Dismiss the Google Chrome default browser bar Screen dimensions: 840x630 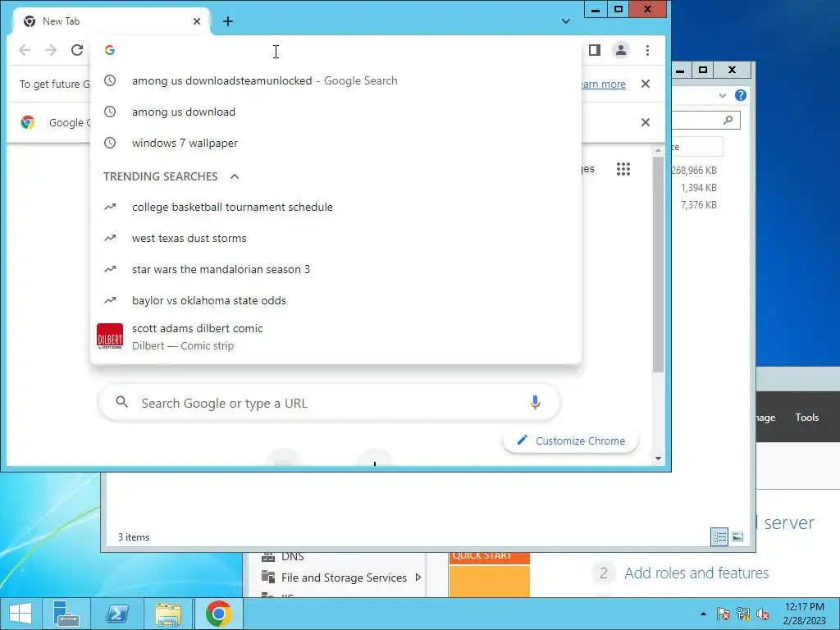click(x=646, y=123)
